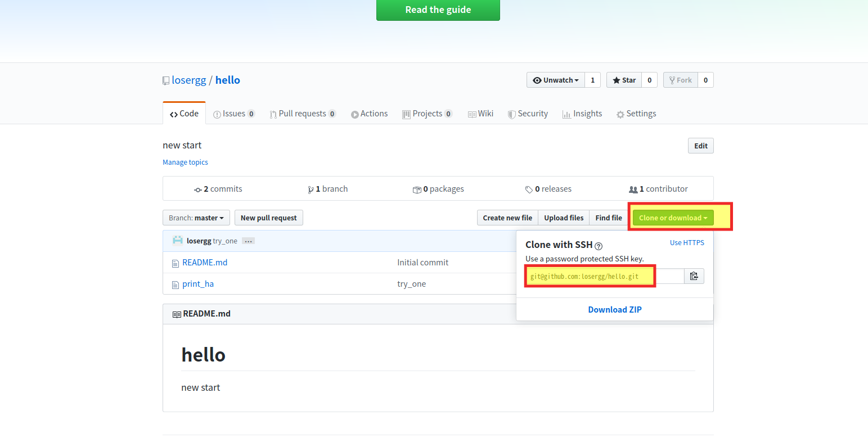Start a New pull request
The image size is (868, 438).
(269, 218)
